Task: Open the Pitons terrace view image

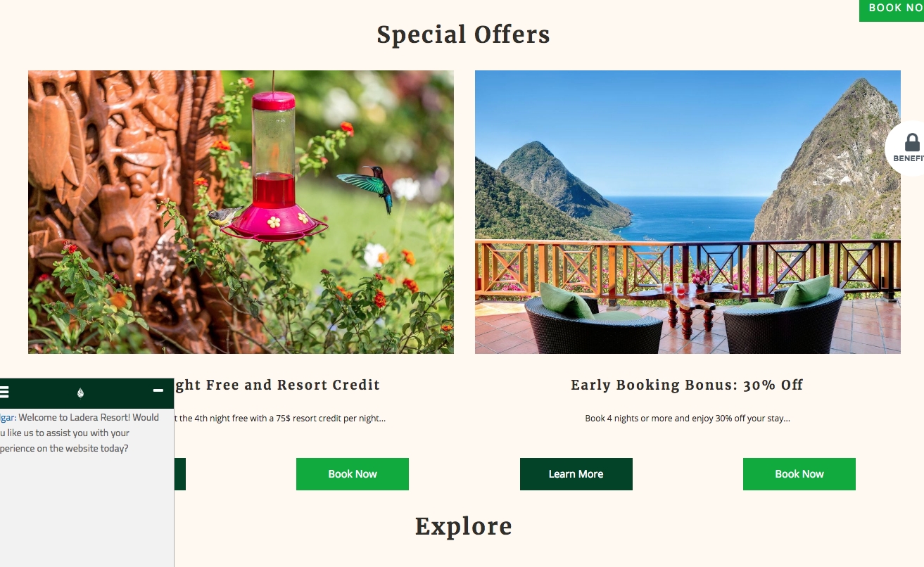Action: coord(688,212)
